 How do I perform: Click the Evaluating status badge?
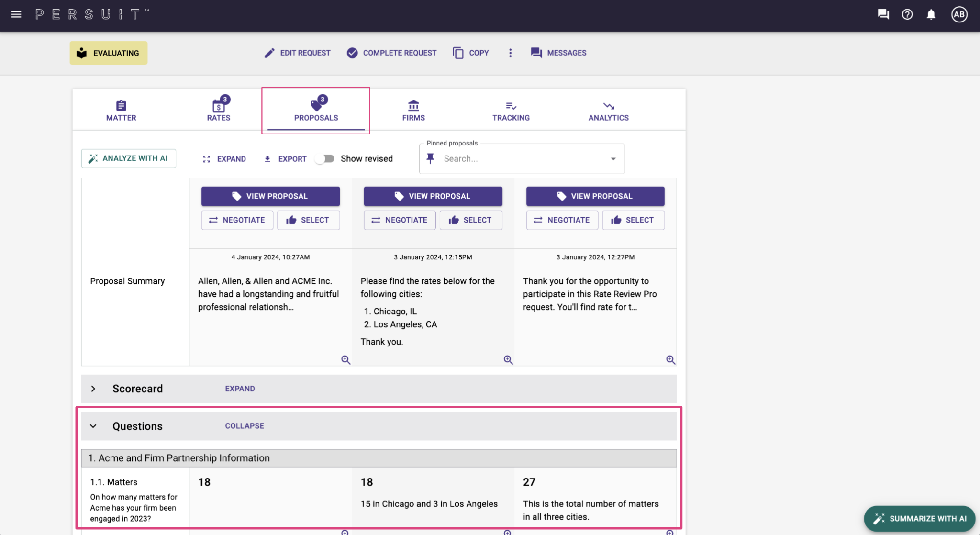click(109, 53)
